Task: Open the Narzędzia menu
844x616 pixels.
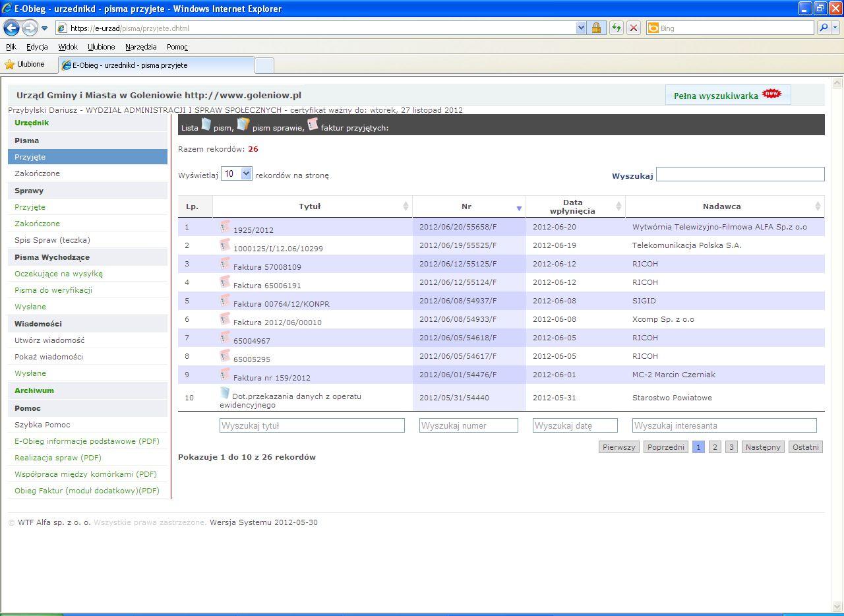Action: click(141, 47)
